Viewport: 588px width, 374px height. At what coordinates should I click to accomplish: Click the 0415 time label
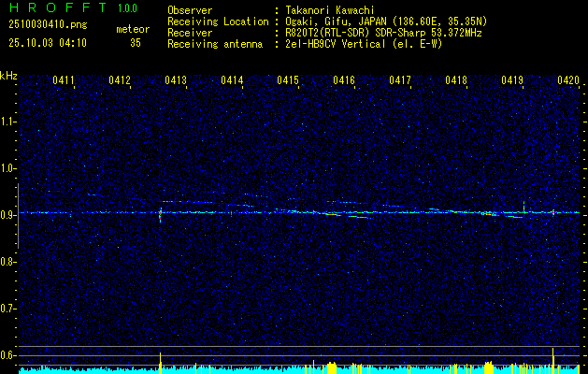(x=288, y=81)
